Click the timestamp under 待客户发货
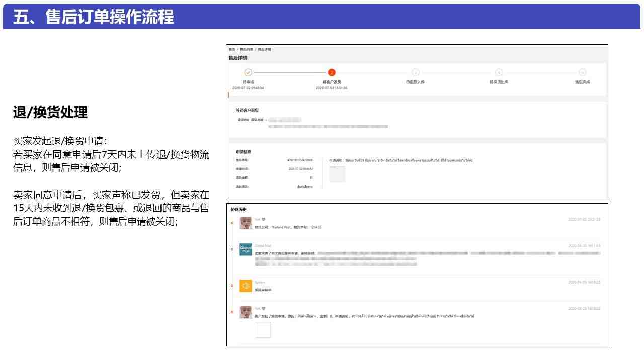Screen dimensions: 644x362 click(x=332, y=88)
